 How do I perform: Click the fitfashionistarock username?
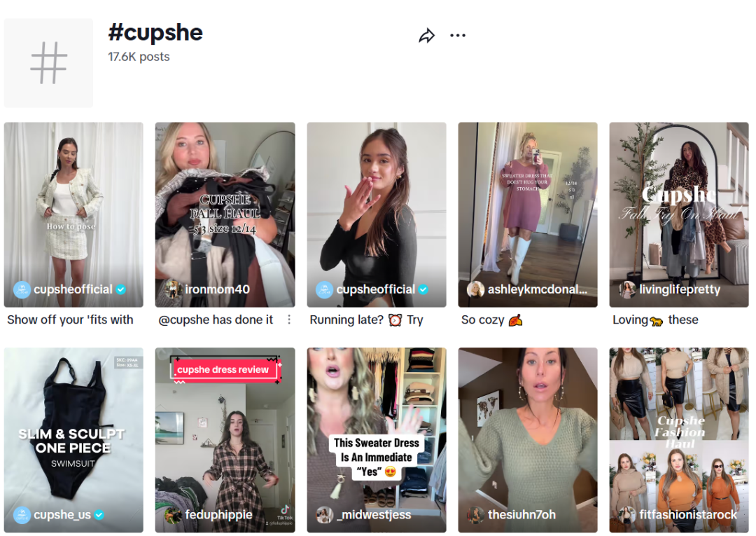688,515
